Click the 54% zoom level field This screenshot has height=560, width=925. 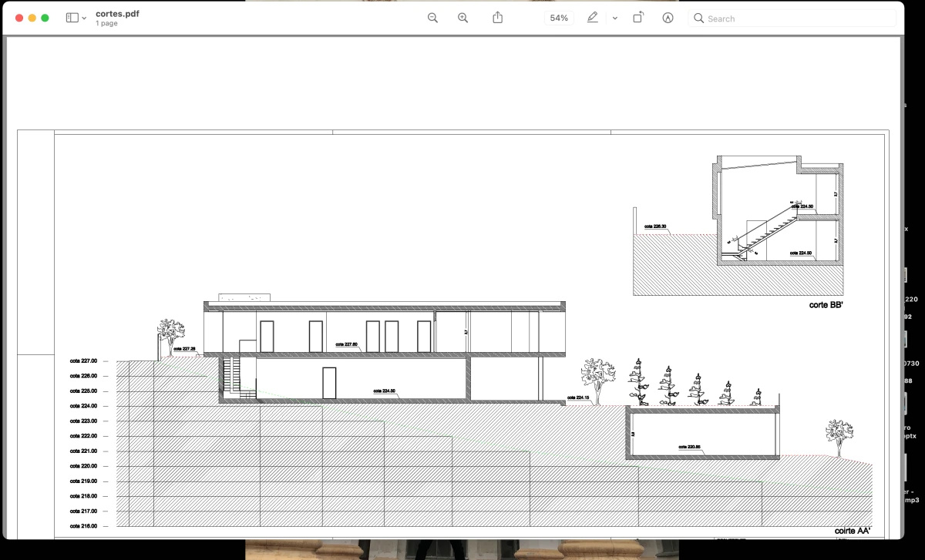click(x=559, y=18)
